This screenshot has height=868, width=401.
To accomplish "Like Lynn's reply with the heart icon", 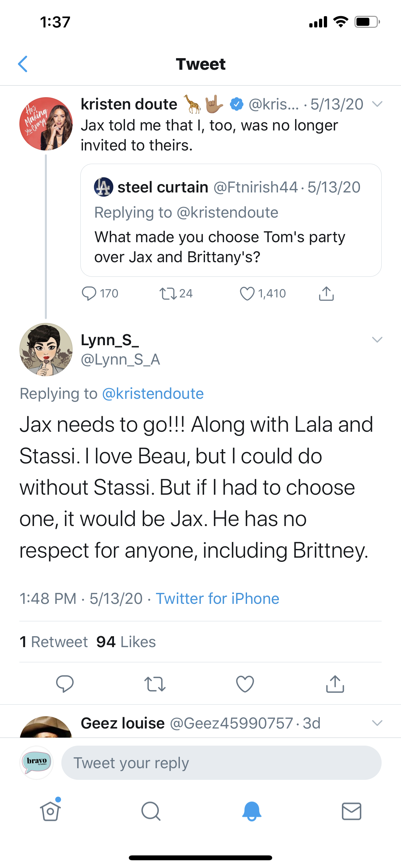I will pyautogui.click(x=245, y=683).
